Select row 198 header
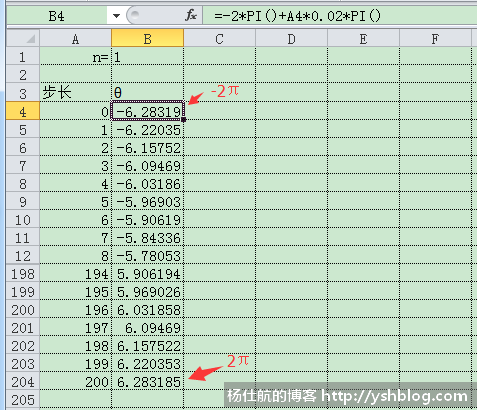This screenshot has height=410, width=477. (x=23, y=273)
